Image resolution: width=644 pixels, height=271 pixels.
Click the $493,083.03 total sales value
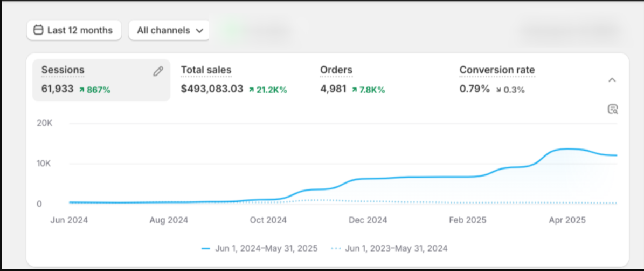coord(212,89)
